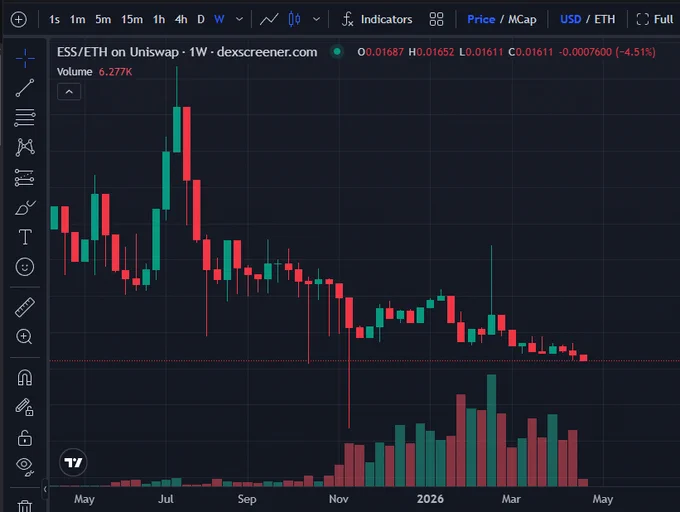The width and height of the screenshot is (680, 512).
Task: Select the 1s timeframe
Action: tap(54, 20)
